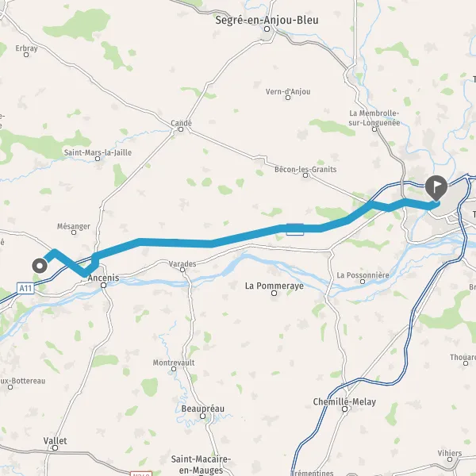Click the route start circle marker
476x476 pixels.
40,266
